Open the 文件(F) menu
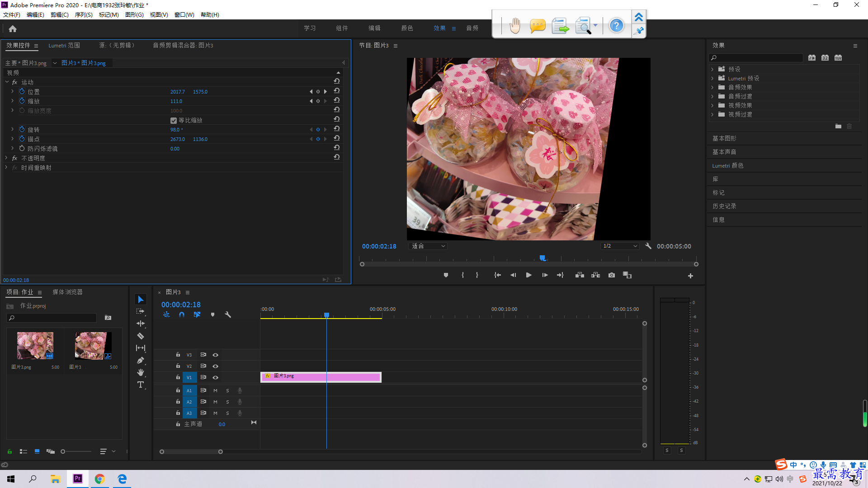This screenshot has height=488, width=868. [12, 14]
